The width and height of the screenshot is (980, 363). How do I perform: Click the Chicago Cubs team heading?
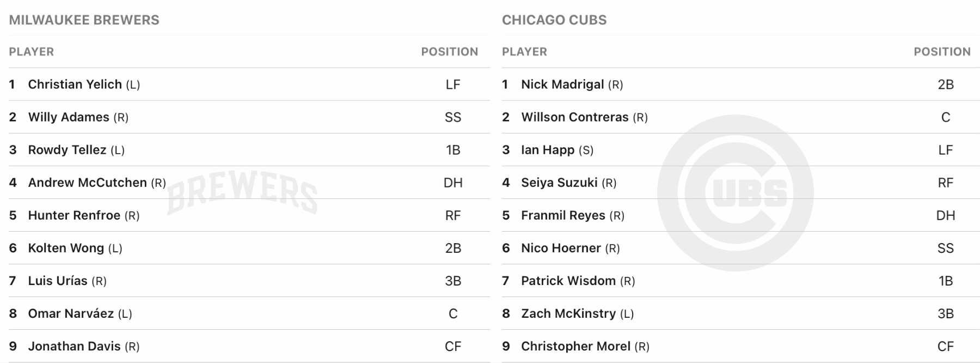554,20
